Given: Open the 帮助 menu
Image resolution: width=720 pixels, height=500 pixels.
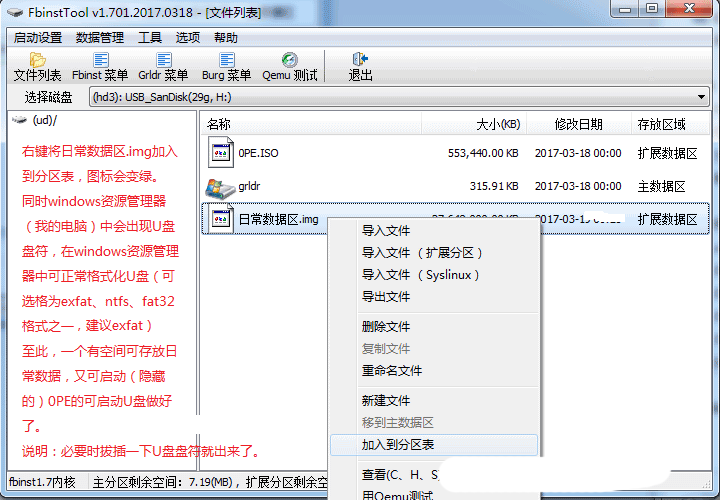Looking at the screenshot, I should coord(225,38).
